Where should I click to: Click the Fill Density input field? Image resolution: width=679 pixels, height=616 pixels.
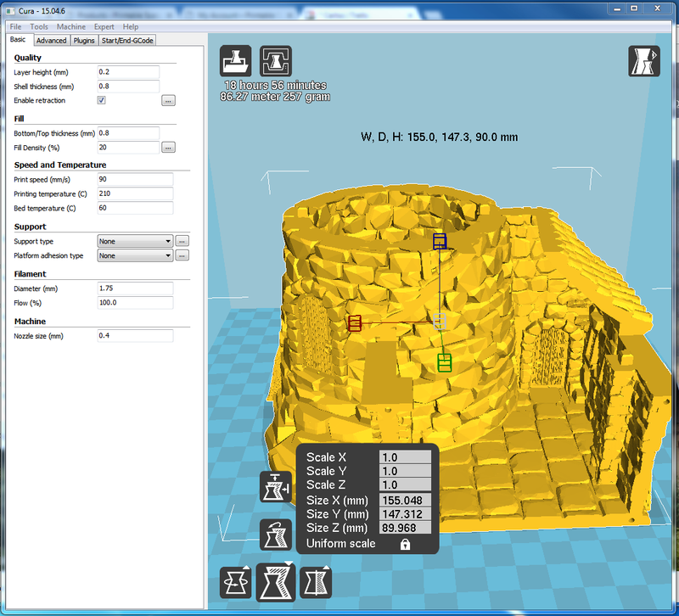tap(128, 147)
